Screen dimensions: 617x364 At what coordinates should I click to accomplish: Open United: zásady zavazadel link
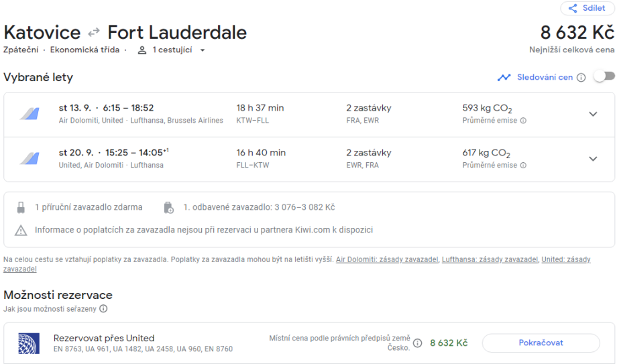pos(566,259)
